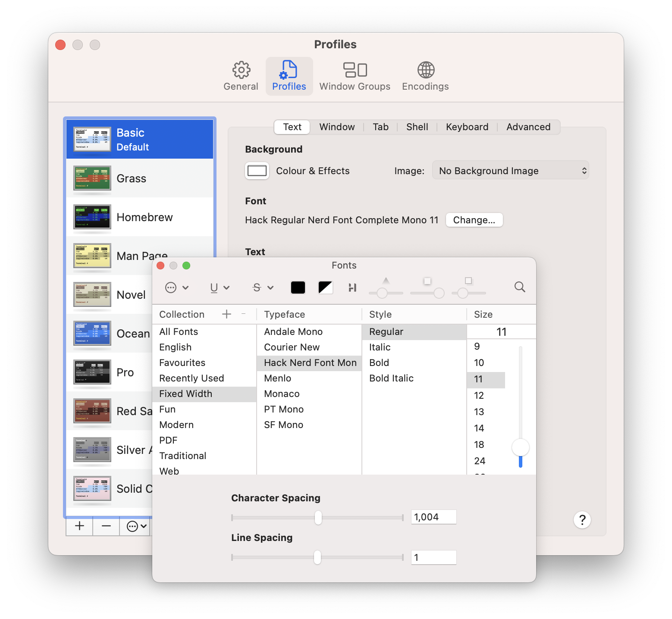Image resolution: width=672 pixels, height=619 pixels.
Task: Switch to the Keyboard tab
Action: tap(467, 127)
